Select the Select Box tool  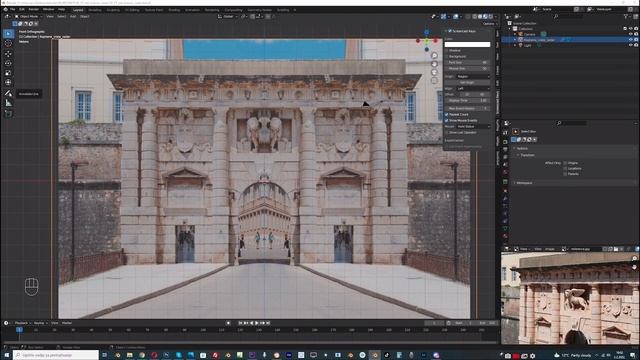(8, 33)
